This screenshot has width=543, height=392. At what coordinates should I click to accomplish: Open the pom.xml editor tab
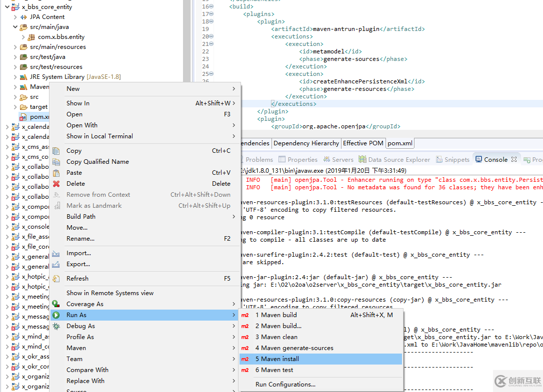[x=399, y=143]
